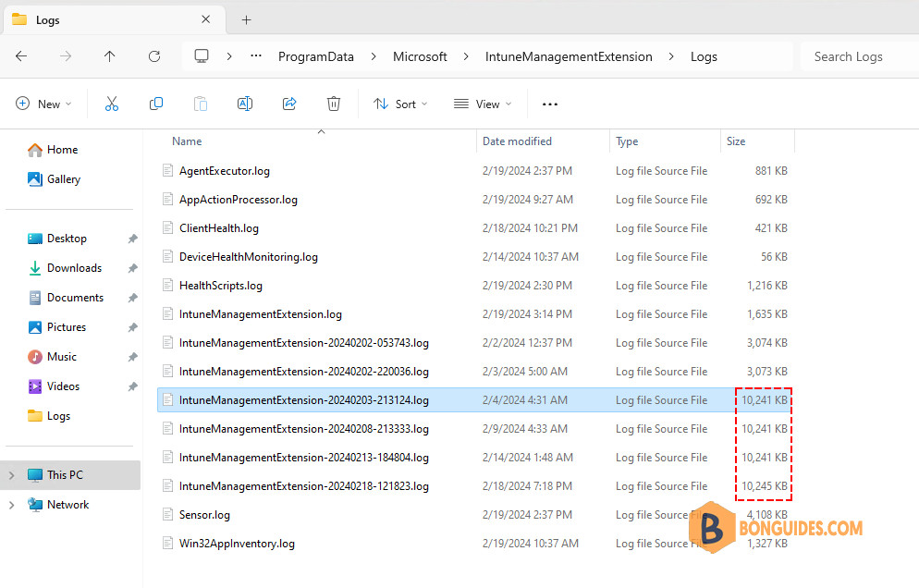The height and width of the screenshot is (588, 919).
Task: Open a new tab with plus button
Action: (x=246, y=20)
